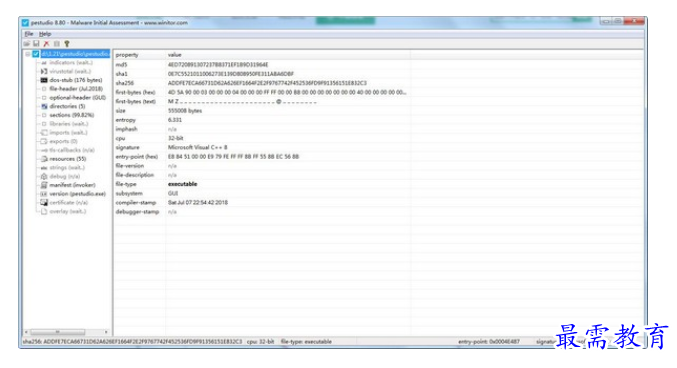The width and height of the screenshot is (677, 368).
Task: Select debug (n/a) tree item
Action: (x=64, y=176)
